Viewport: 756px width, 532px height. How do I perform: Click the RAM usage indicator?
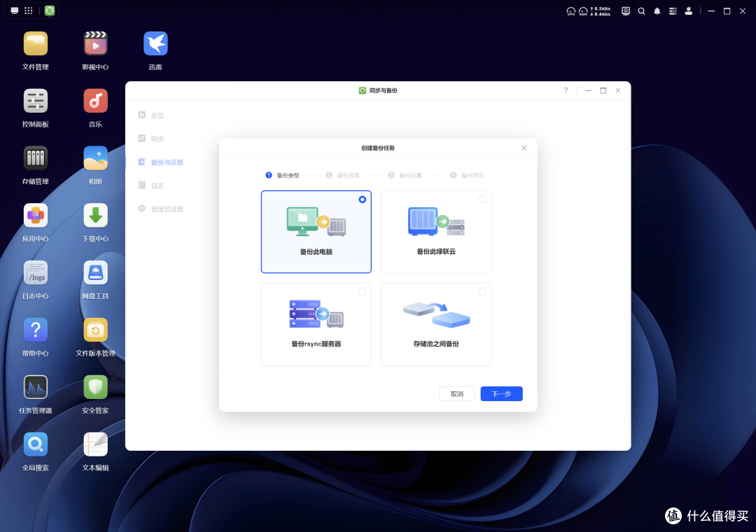583,11
